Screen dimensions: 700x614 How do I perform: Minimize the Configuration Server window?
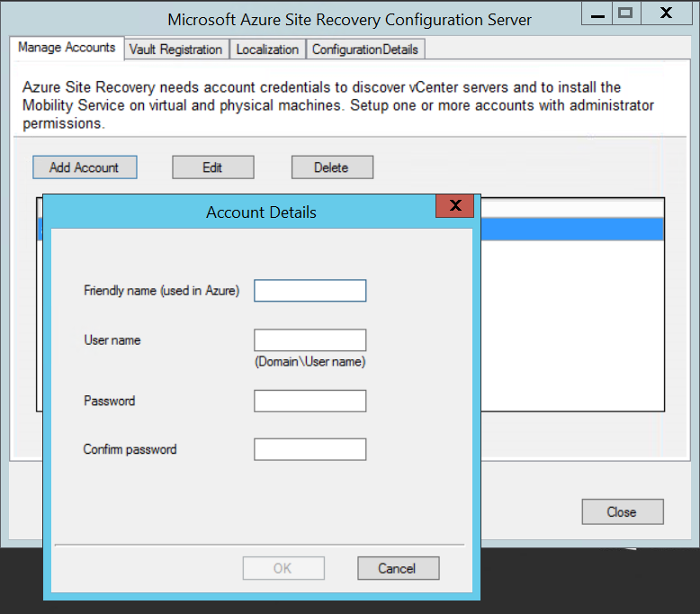(x=597, y=14)
